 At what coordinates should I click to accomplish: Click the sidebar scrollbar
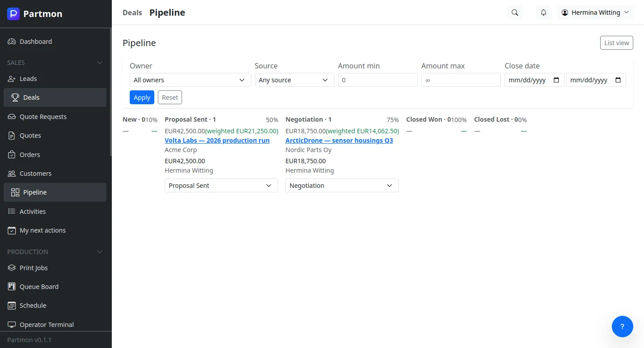[x=110, y=92]
